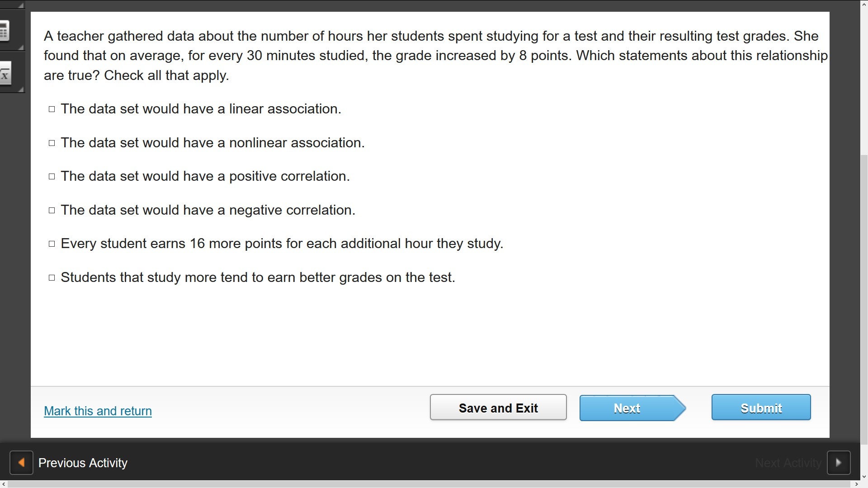Check the positive correlation option

pyautogui.click(x=52, y=176)
